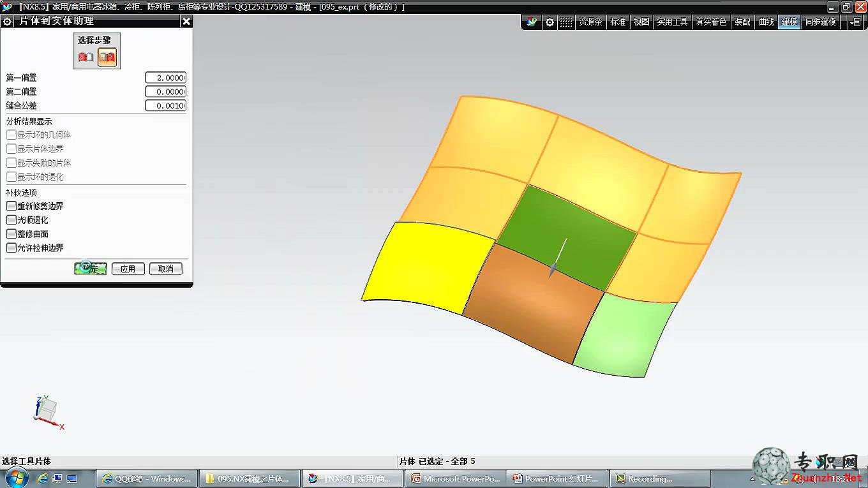The width and height of the screenshot is (868, 488).
Task: Switch to the 视图 tab
Action: point(641,22)
